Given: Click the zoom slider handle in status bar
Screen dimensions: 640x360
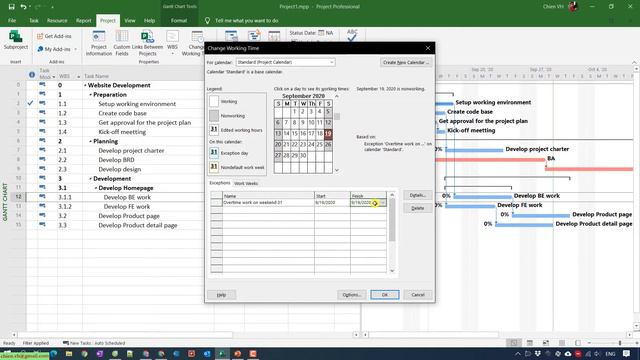Looking at the screenshot, I should (620, 343).
